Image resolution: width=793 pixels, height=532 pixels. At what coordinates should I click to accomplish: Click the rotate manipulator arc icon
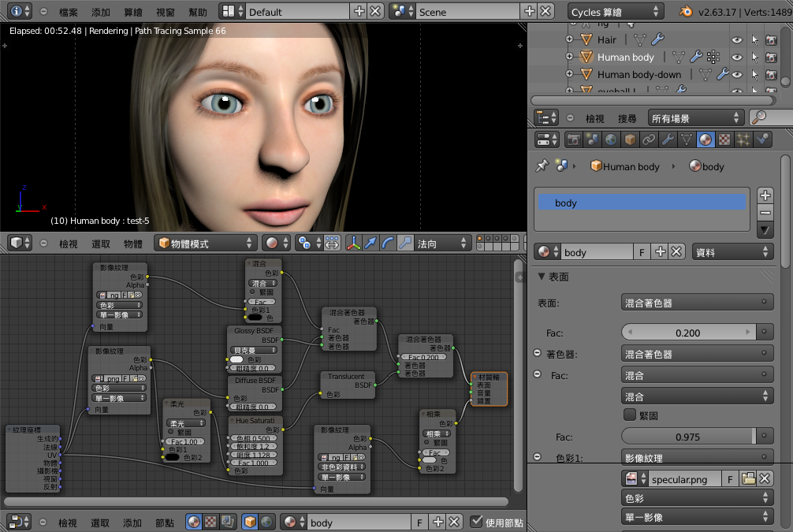point(388,244)
